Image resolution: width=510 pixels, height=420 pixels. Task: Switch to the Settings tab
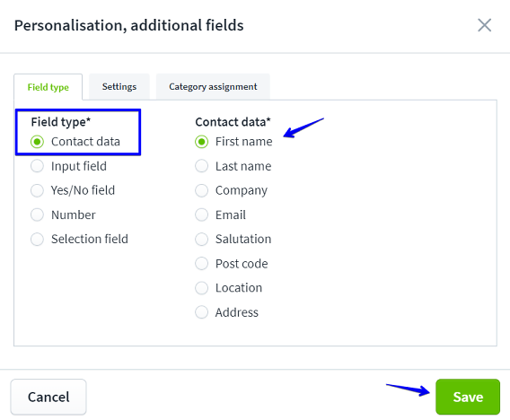point(119,87)
